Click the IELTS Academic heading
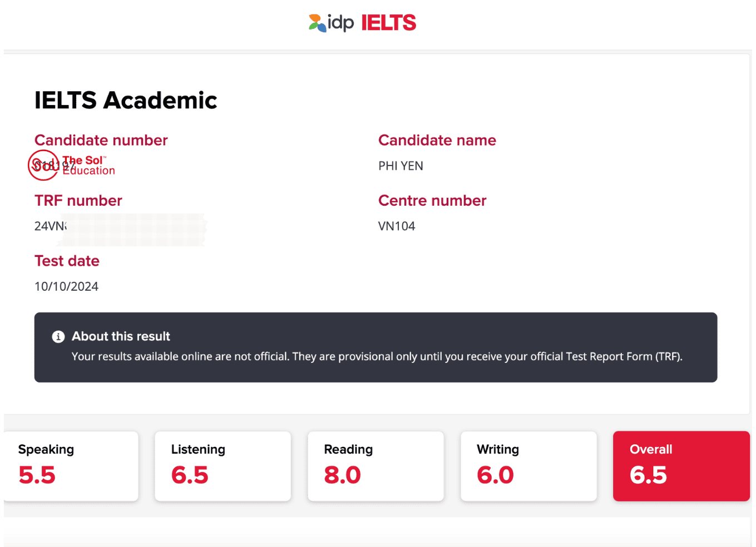756x547 pixels. (126, 101)
